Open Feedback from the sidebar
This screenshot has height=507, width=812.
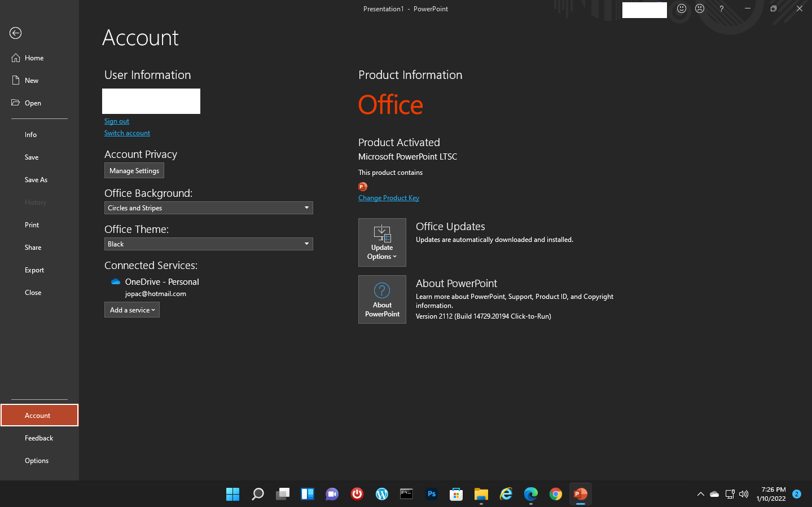pos(39,438)
